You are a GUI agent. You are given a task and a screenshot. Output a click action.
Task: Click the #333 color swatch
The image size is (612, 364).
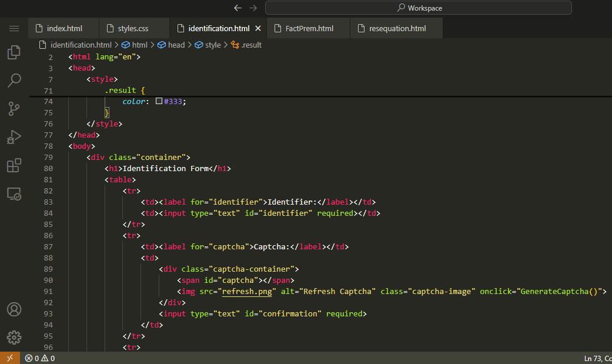(159, 101)
